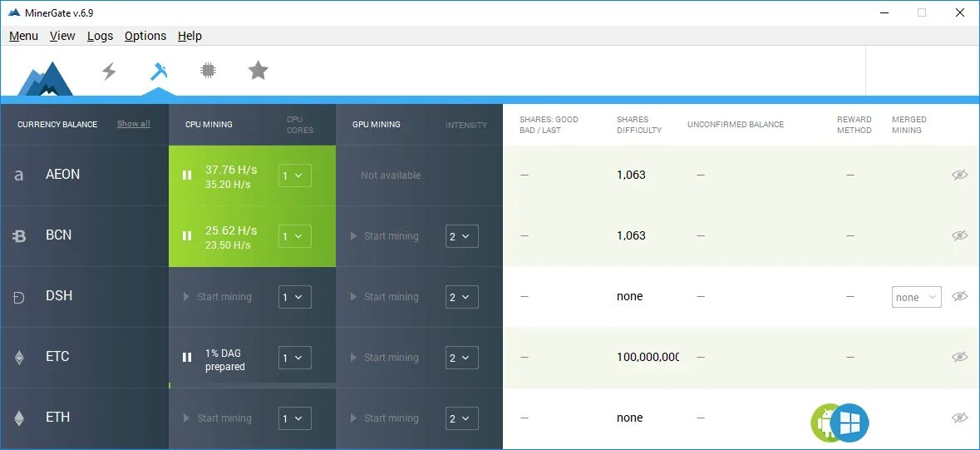This screenshot has height=450, width=980.
Task: Open the benchmark chip icon tab
Action: coord(208,70)
